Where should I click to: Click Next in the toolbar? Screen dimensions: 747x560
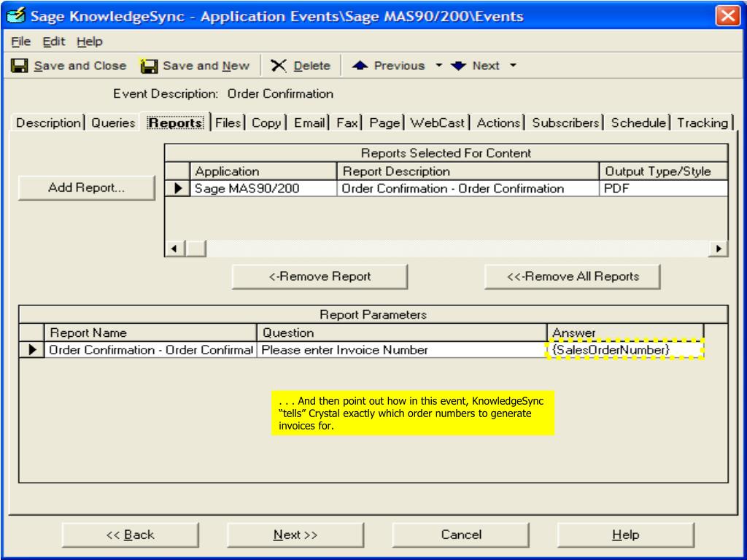point(476,66)
